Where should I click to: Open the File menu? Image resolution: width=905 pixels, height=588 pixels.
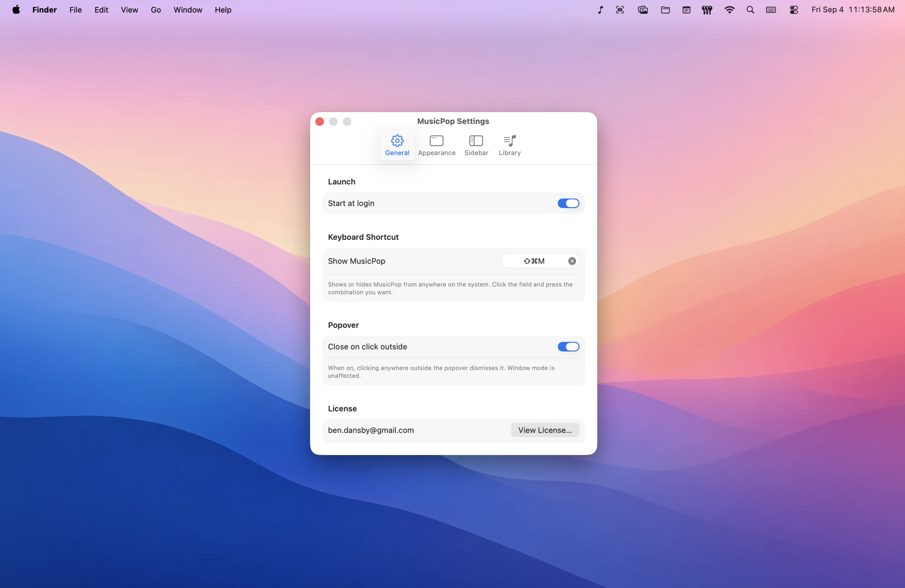coord(75,10)
